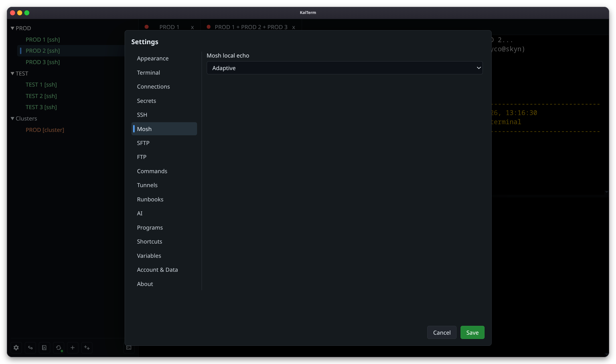The image size is (616, 364).
Task: Click the green Save button
Action: [x=472, y=332]
